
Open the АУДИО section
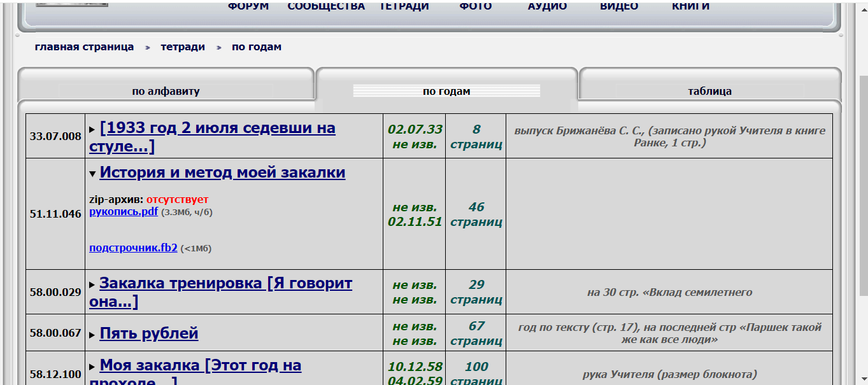547,6
